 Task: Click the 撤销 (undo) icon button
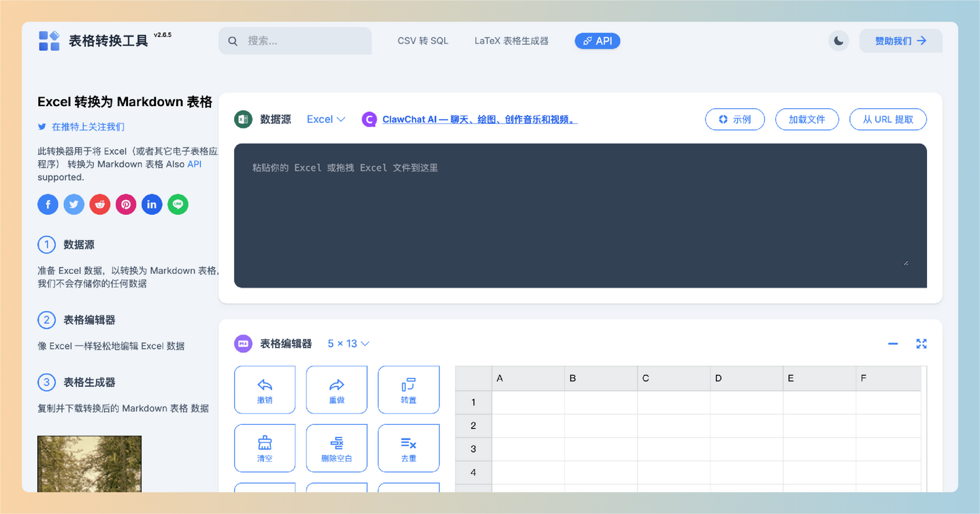point(265,389)
